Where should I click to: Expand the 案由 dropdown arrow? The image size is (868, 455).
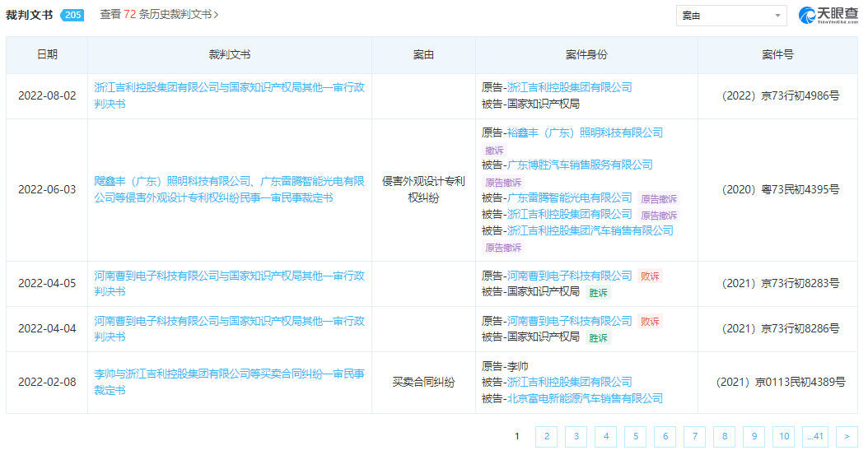click(x=777, y=16)
